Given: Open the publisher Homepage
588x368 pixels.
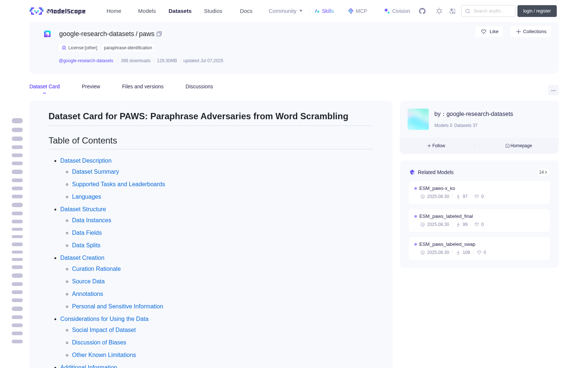Looking at the screenshot, I should [x=519, y=146].
